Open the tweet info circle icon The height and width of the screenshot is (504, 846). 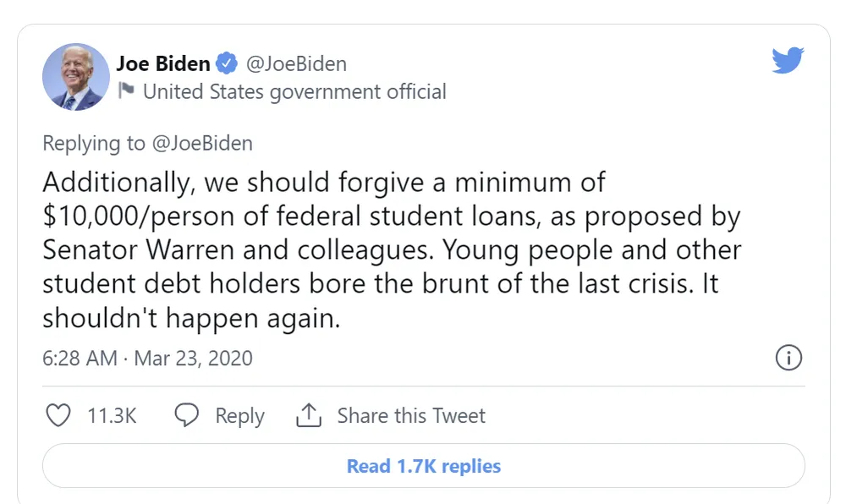click(x=788, y=358)
